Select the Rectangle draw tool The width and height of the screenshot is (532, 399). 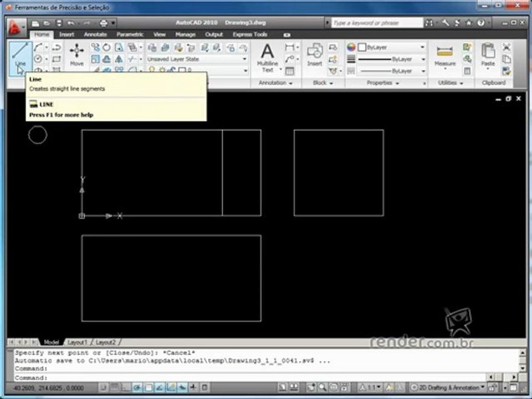57,59
